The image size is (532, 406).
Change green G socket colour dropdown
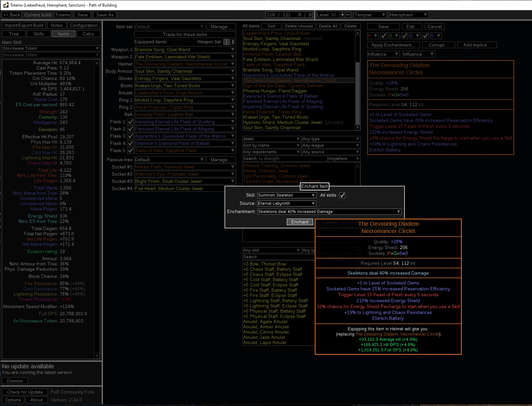pos(394,36)
